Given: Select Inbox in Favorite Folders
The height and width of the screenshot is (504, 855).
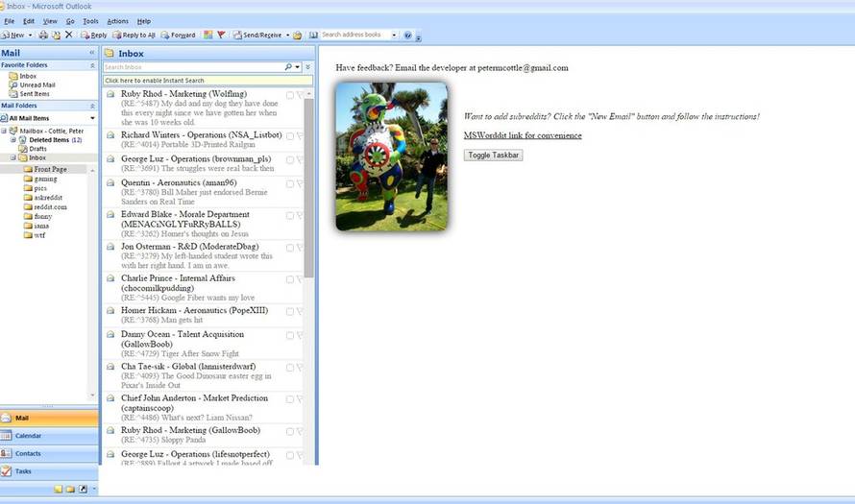Looking at the screenshot, I should 23,76.
